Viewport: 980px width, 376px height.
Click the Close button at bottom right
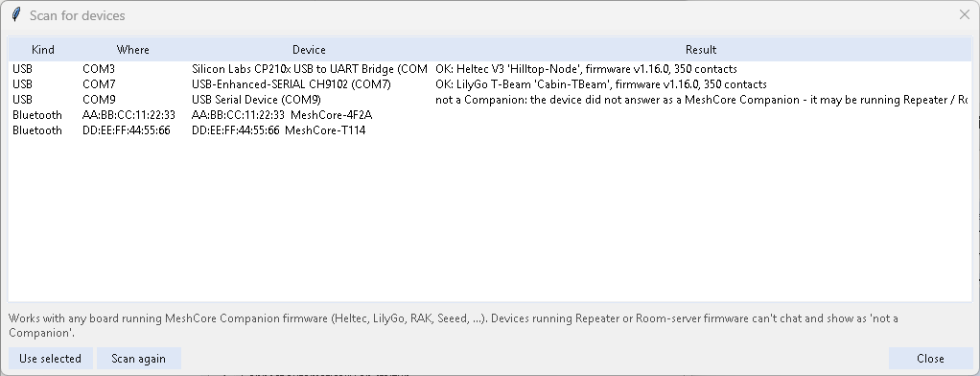tap(930, 359)
